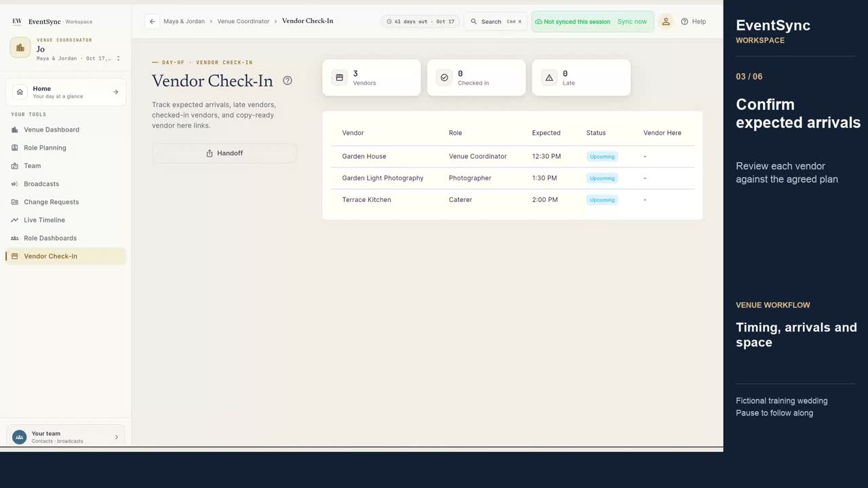Open Live Timeline in sidebar
Viewport: 868px width, 488px height.
[x=65, y=220]
